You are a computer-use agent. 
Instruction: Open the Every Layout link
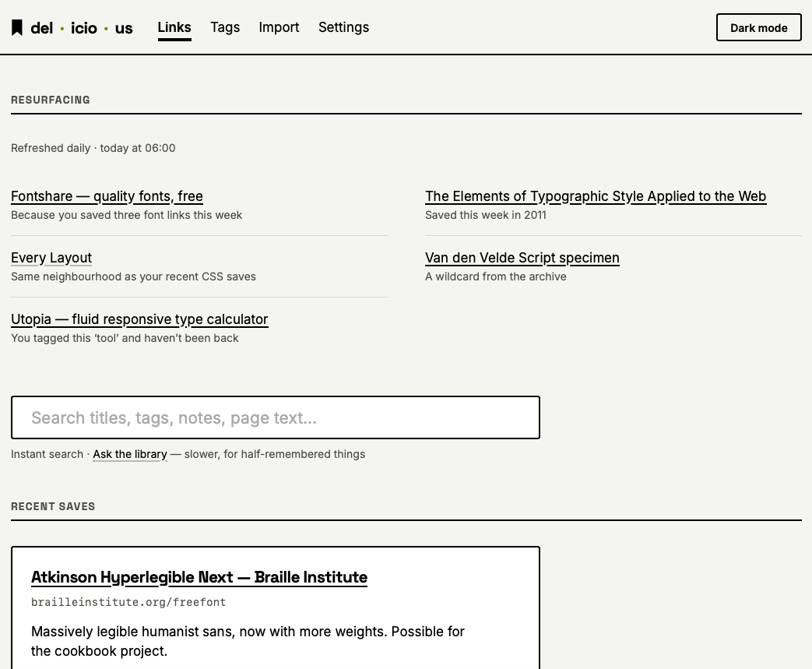coord(51,258)
